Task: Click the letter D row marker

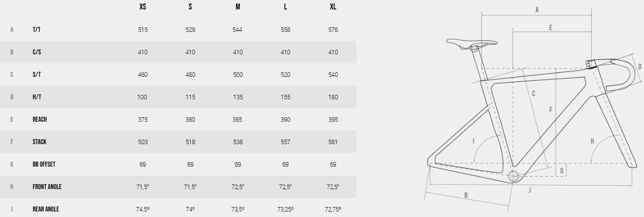Action: tap(11, 97)
